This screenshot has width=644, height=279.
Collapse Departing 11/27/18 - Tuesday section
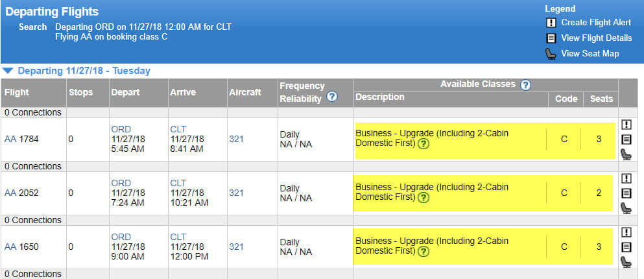click(7, 71)
